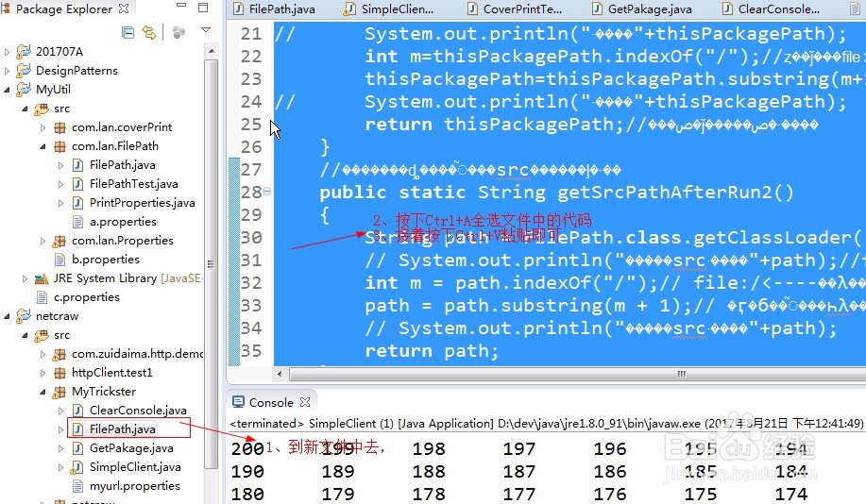Minimize the Package Explorer view

tap(181, 6)
